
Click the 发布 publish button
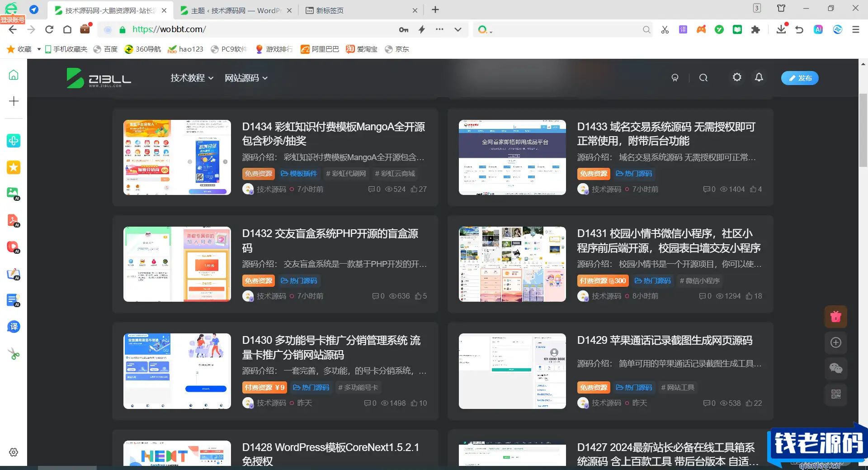click(800, 78)
